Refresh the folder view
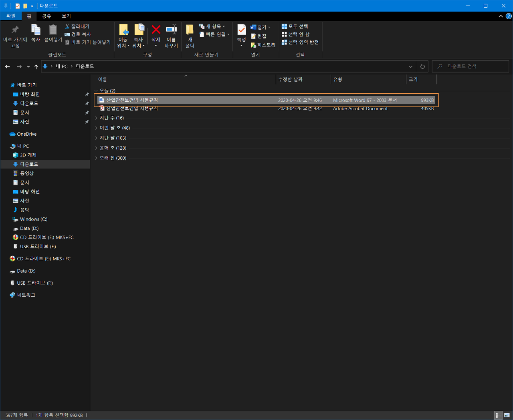The image size is (513, 420). click(422, 66)
